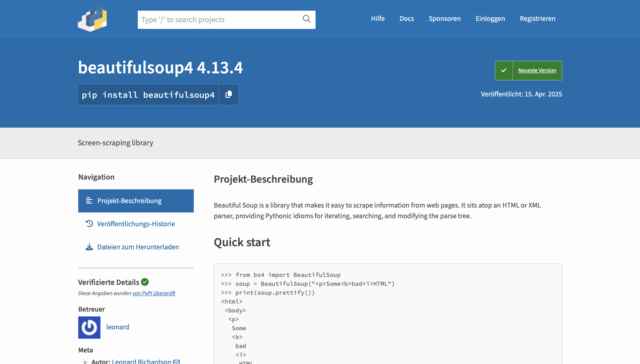The image size is (640, 364).
Task: Open the Einloggen page
Action: (490, 18)
